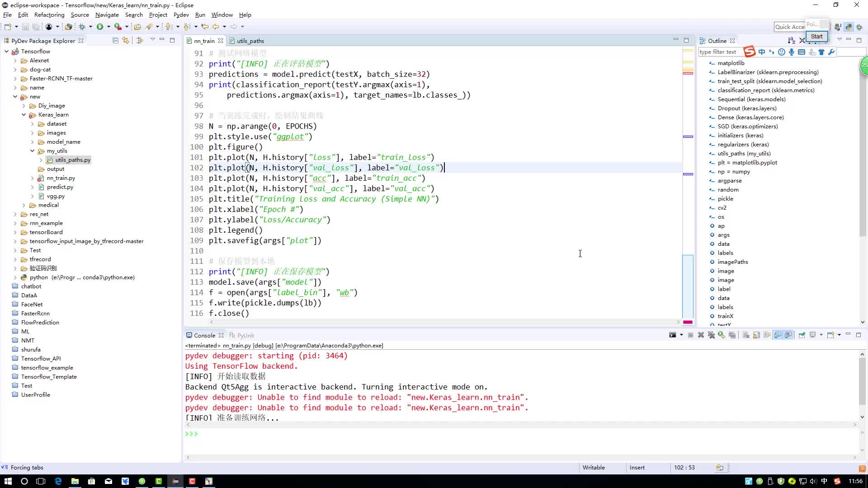This screenshot has height=488, width=868.
Task: Open Package Explorer view menu triangle
Action: pyautogui.click(x=152, y=40)
